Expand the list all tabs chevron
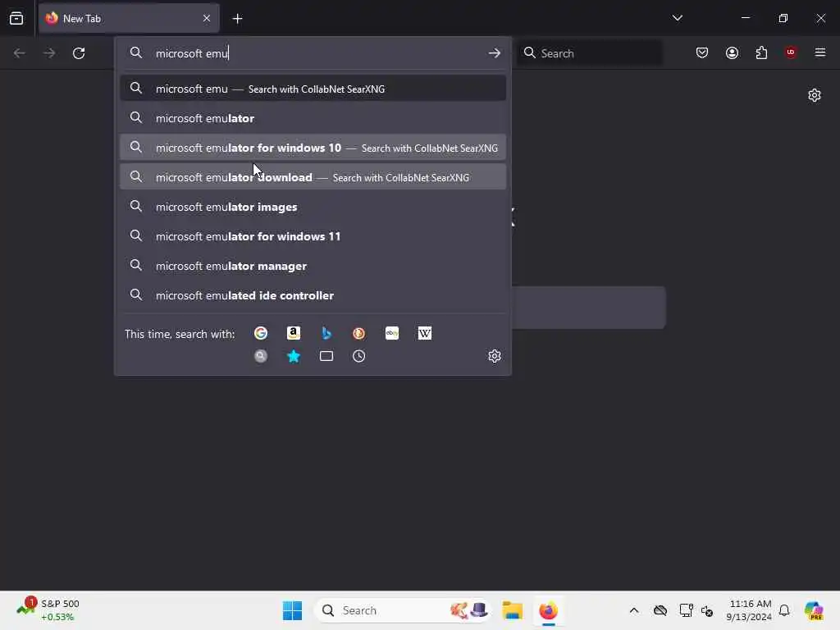Viewport: 840px width, 630px height. (x=677, y=18)
